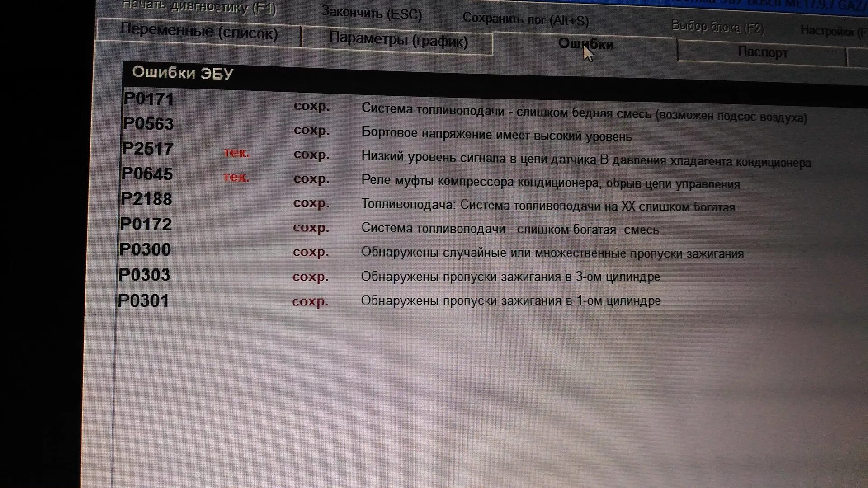Select error code P0171

click(149, 99)
